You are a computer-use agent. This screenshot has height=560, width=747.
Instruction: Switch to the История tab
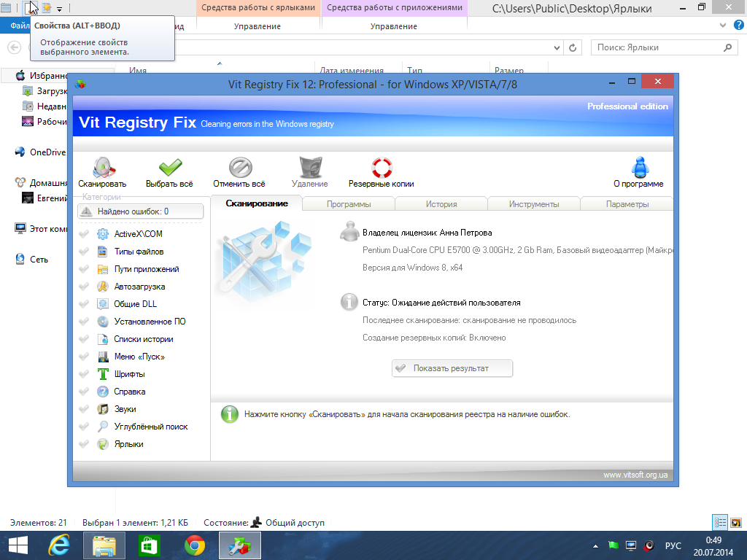tap(441, 204)
